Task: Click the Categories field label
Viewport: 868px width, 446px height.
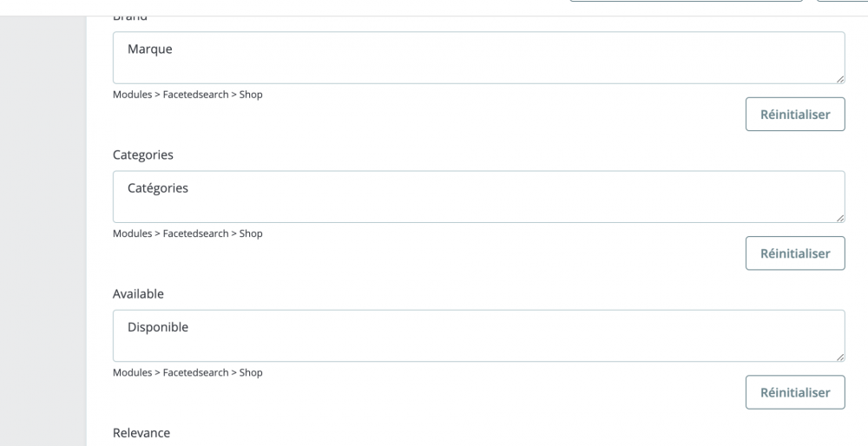Action: [x=143, y=155]
